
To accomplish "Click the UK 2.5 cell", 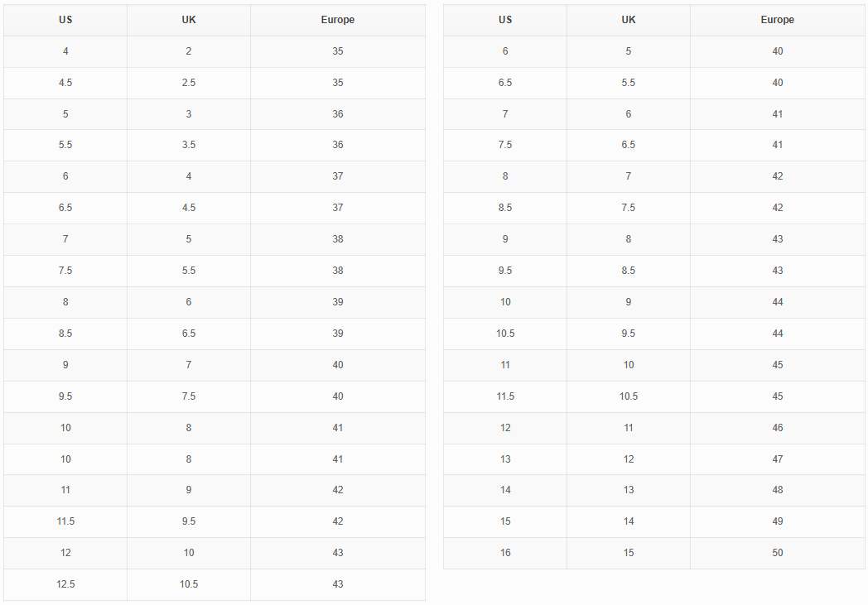I will point(189,83).
